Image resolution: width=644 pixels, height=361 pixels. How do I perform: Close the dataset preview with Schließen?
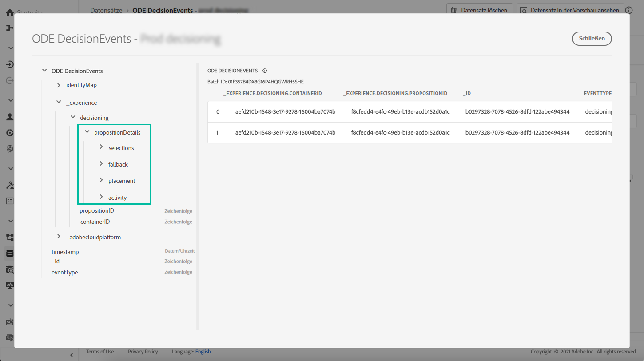tap(592, 39)
